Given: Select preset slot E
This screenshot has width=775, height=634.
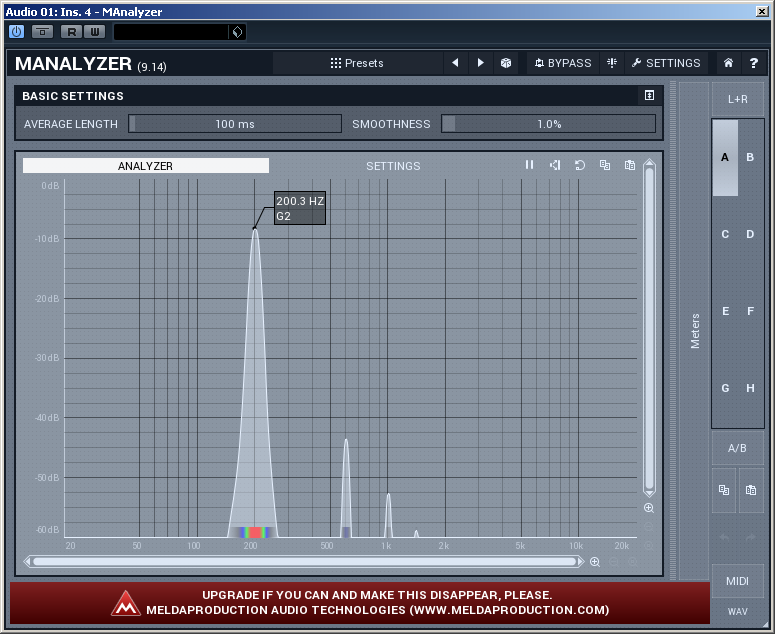Looking at the screenshot, I should 725,311.
